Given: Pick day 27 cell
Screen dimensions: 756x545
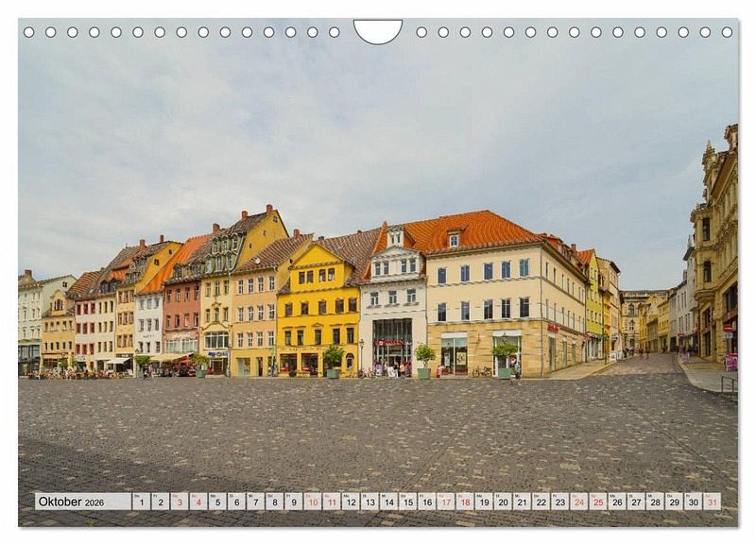Looking at the screenshot, I should 636,502.
